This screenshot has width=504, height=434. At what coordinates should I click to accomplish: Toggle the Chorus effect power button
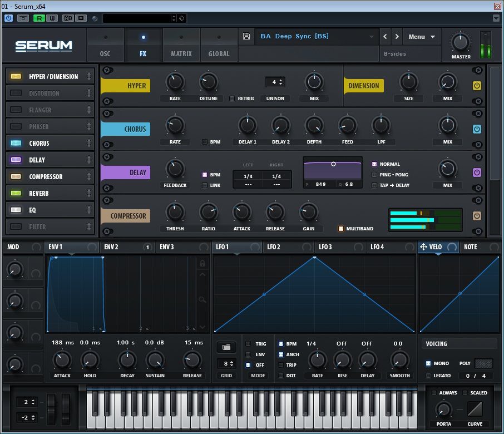click(477, 129)
